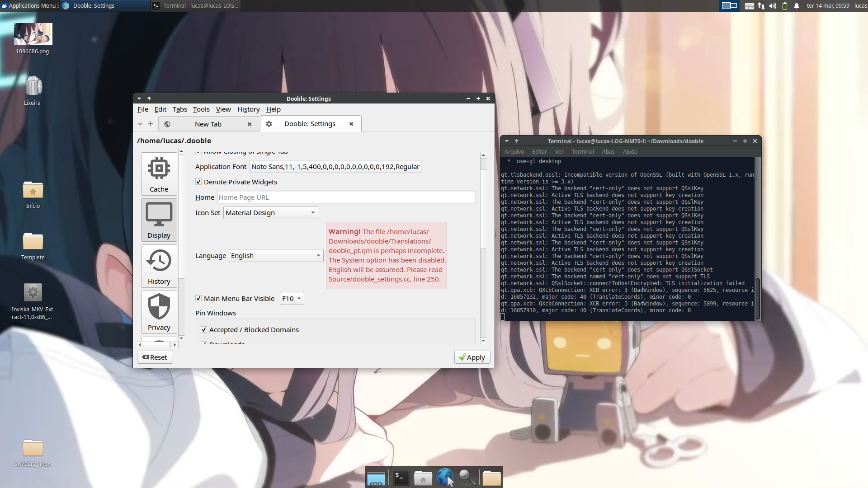Switch to the New Tab tab
Image resolution: width=868 pixels, height=488 pixels.
208,124
